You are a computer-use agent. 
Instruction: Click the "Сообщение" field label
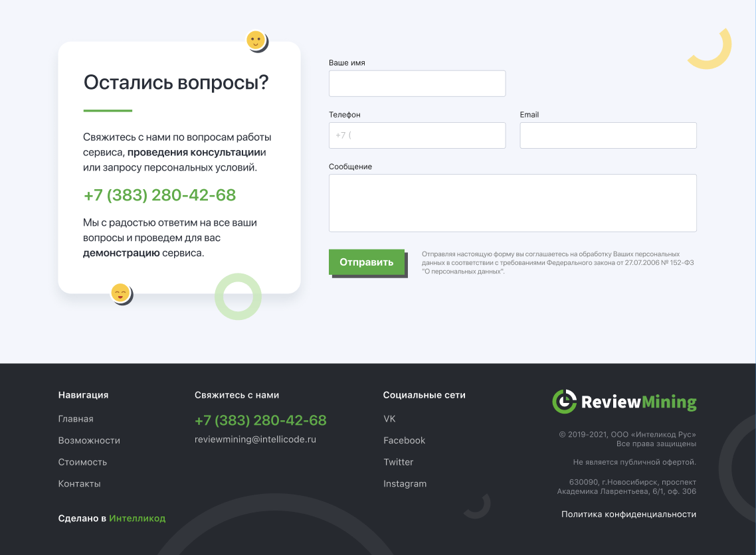tap(351, 167)
